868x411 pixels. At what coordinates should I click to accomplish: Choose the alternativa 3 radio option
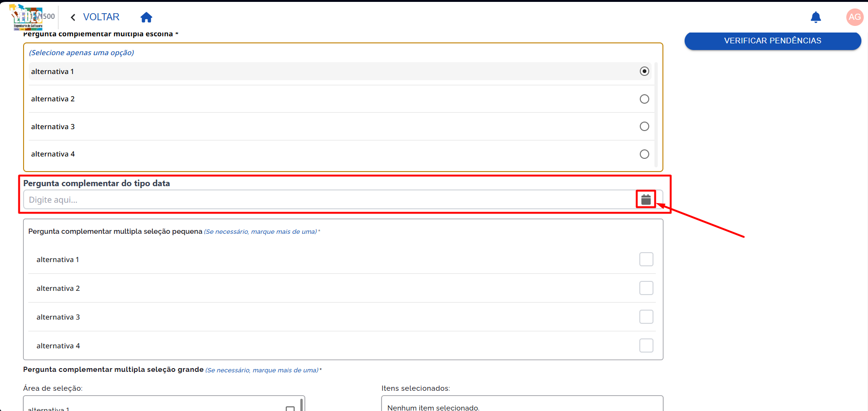tap(645, 126)
